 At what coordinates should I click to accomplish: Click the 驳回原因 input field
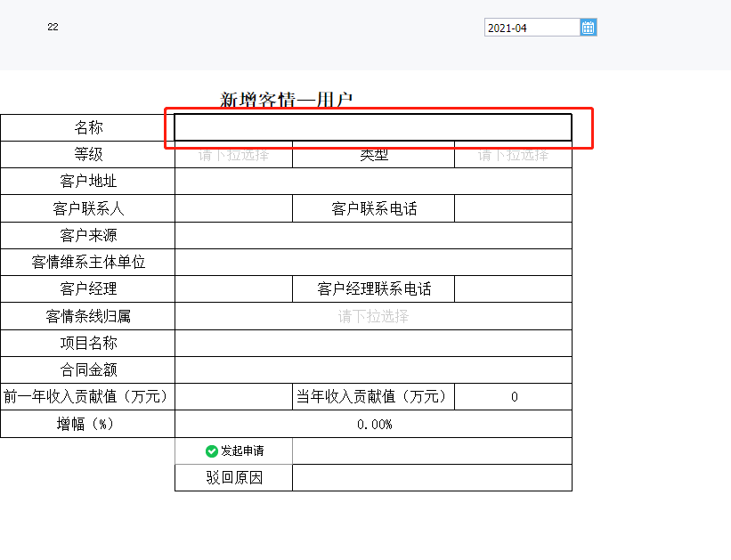click(432, 478)
